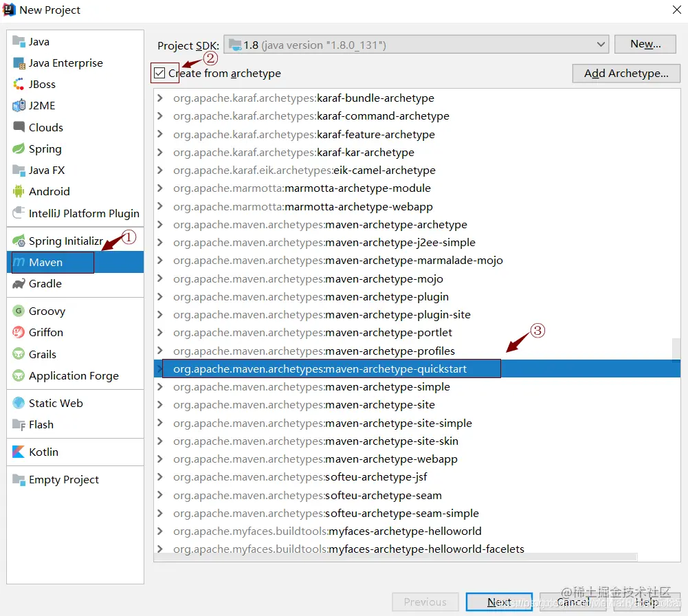Select maven-archetype-plugin-site row

point(417,315)
